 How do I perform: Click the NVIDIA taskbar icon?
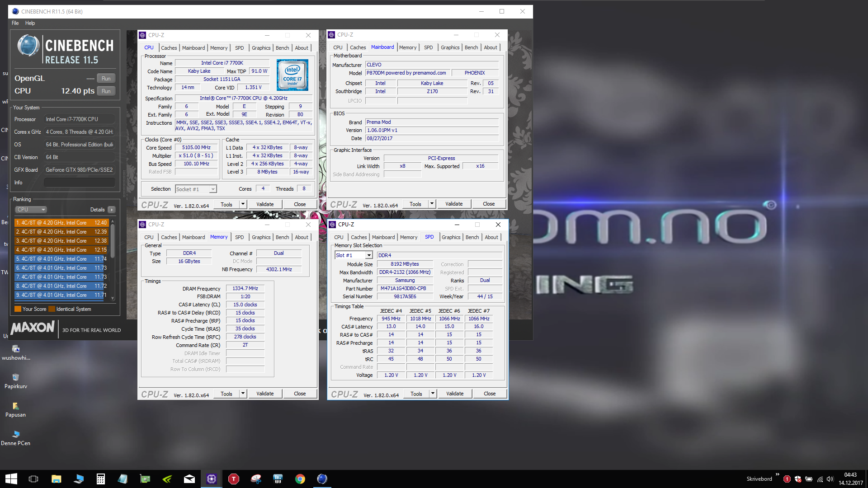[167, 479]
